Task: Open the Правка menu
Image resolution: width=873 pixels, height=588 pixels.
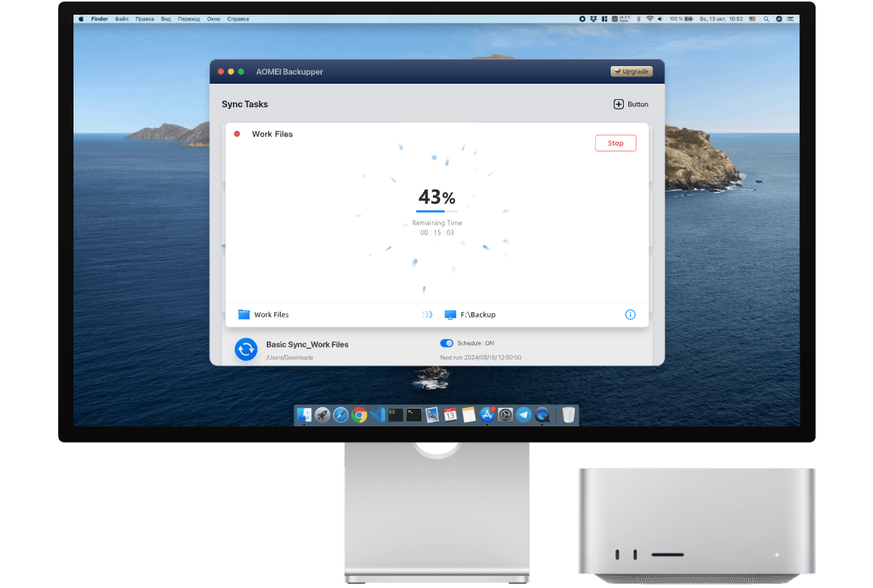Action: point(145,19)
